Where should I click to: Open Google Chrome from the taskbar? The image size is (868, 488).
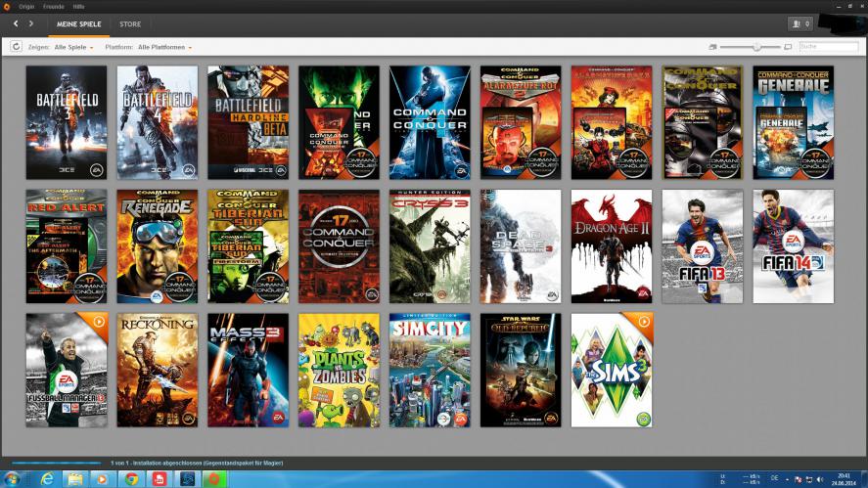(x=130, y=479)
